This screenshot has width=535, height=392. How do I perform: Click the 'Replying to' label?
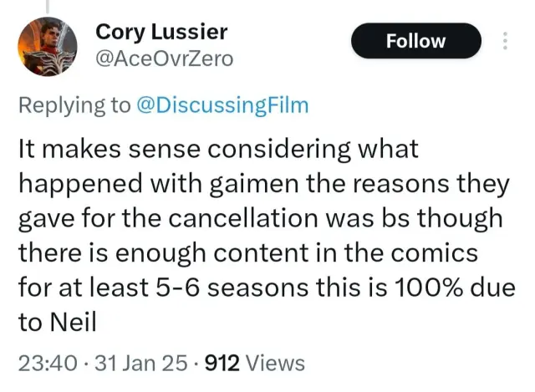click(x=74, y=105)
